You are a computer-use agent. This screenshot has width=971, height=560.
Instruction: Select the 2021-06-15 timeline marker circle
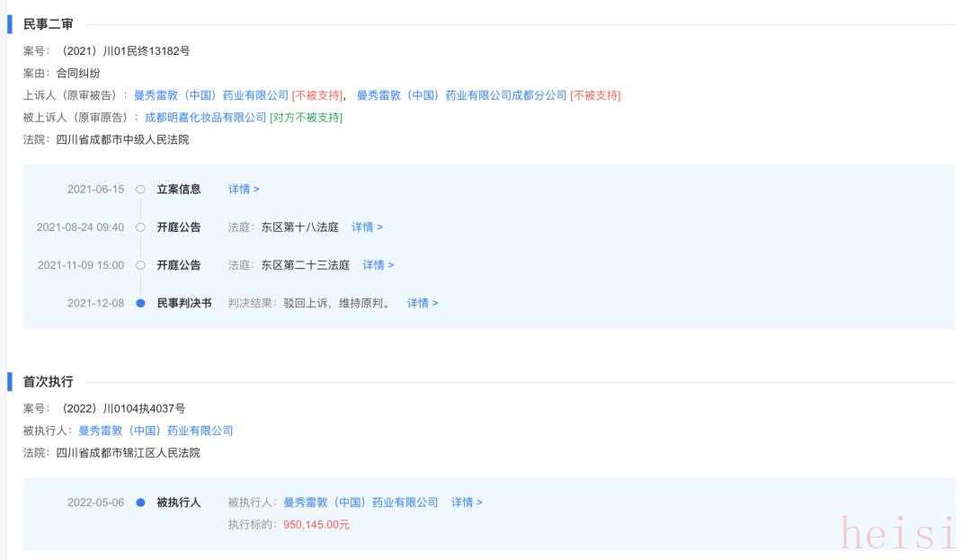(x=140, y=190)
